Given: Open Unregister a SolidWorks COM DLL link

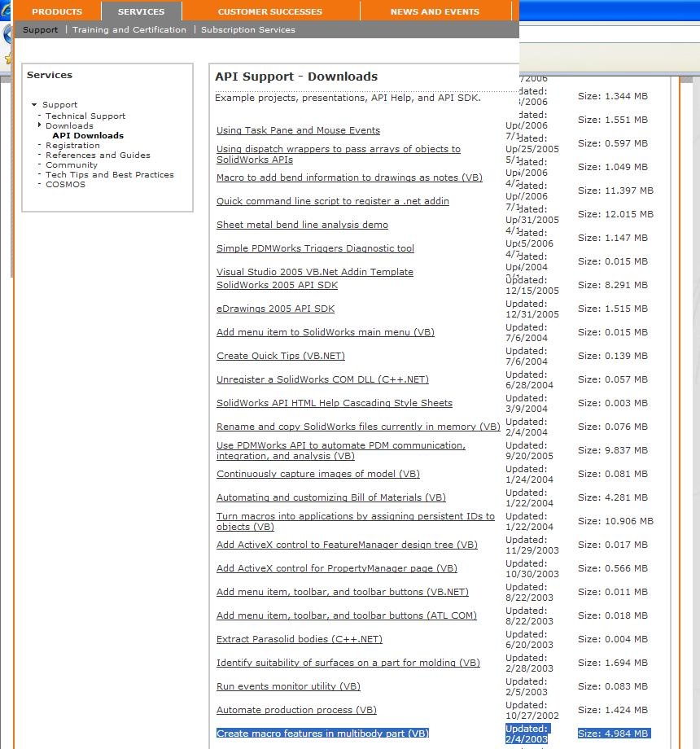Looking at the screenshot, I should pos(322,379).
